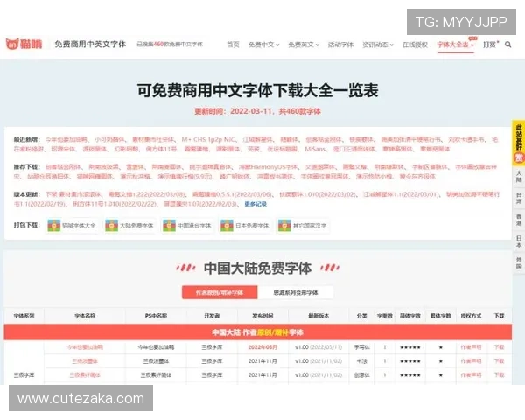
Task: Switch to the 思源系列变形字体 tab
Action: (296, 292)
